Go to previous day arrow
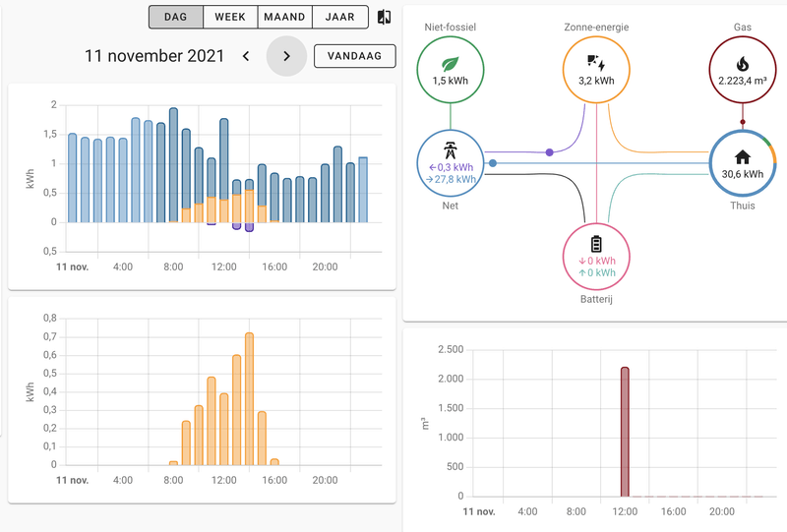The height and width of the screenshot is (532, 787). (246, 56)
